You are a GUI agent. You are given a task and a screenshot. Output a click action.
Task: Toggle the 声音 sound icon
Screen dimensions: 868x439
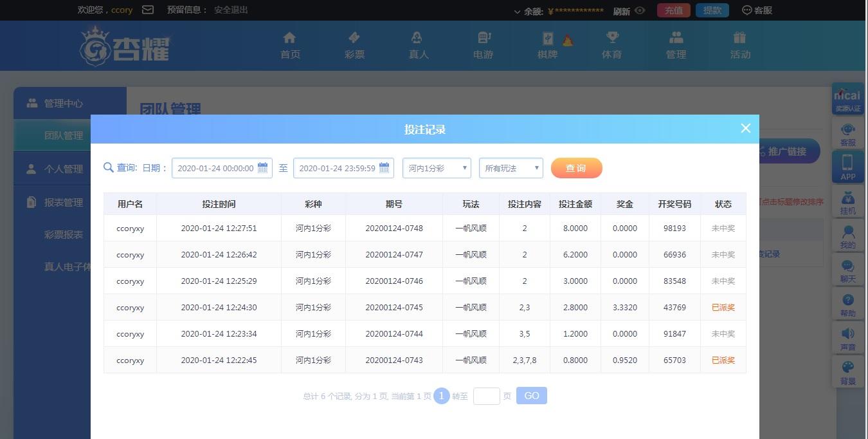[847, 338]
